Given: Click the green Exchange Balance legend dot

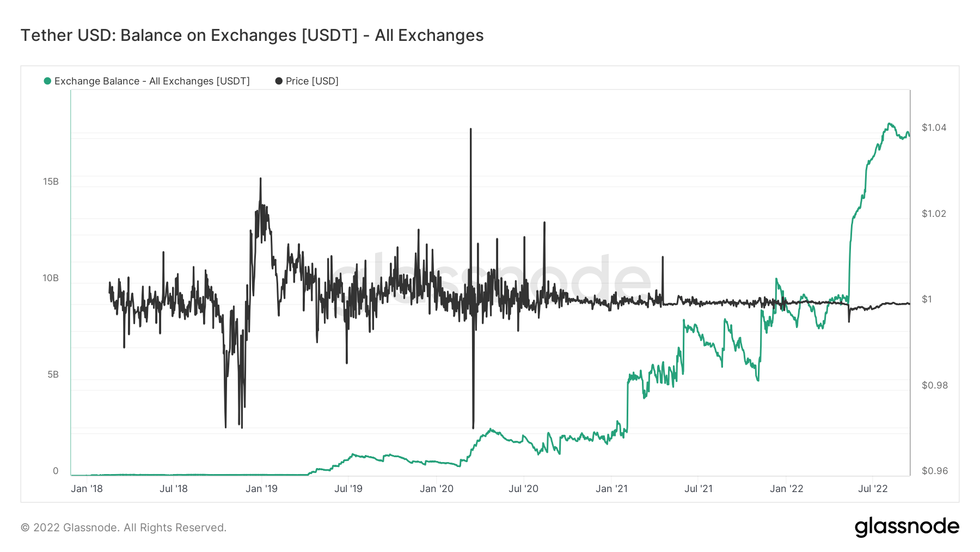Looking at the screenshot, I should (47, 81).
